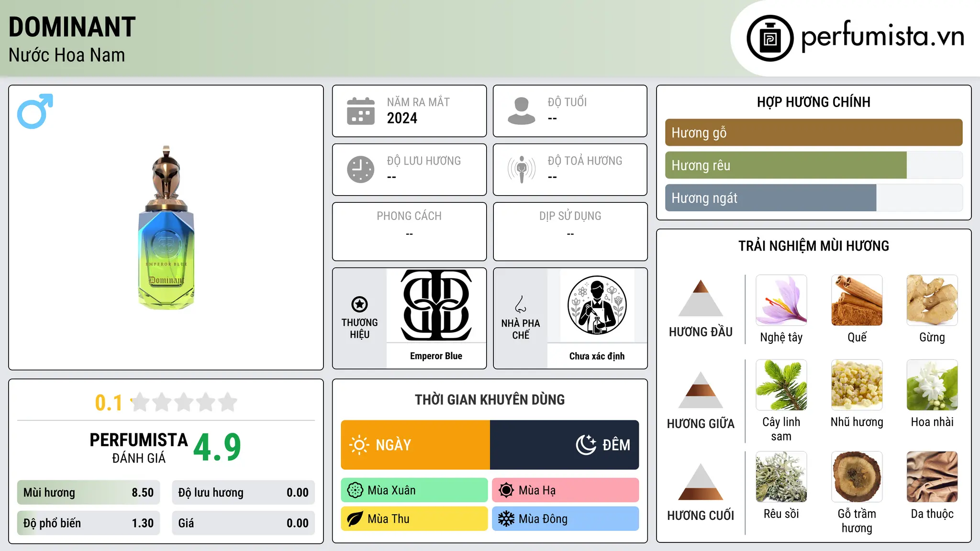
Task: Click the calendar icon beside Năm ra mắt
Action: pyautogui.click(x=361, y=111)
